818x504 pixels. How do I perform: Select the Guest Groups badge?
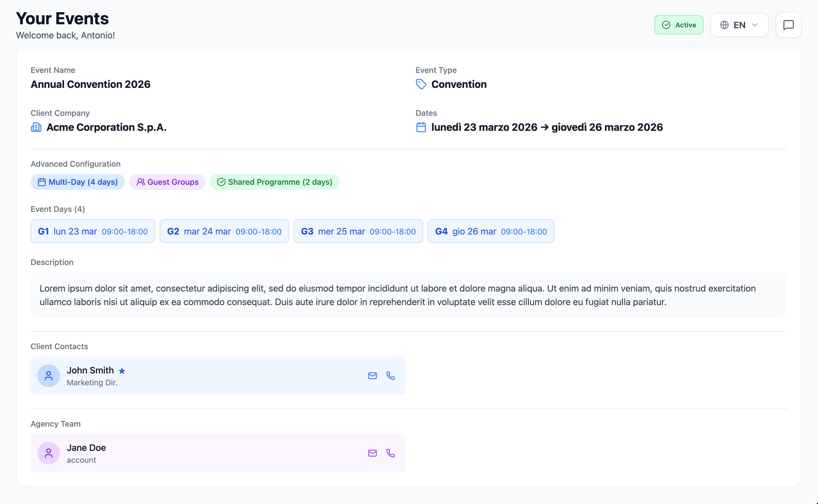click(x=167, y=182)
